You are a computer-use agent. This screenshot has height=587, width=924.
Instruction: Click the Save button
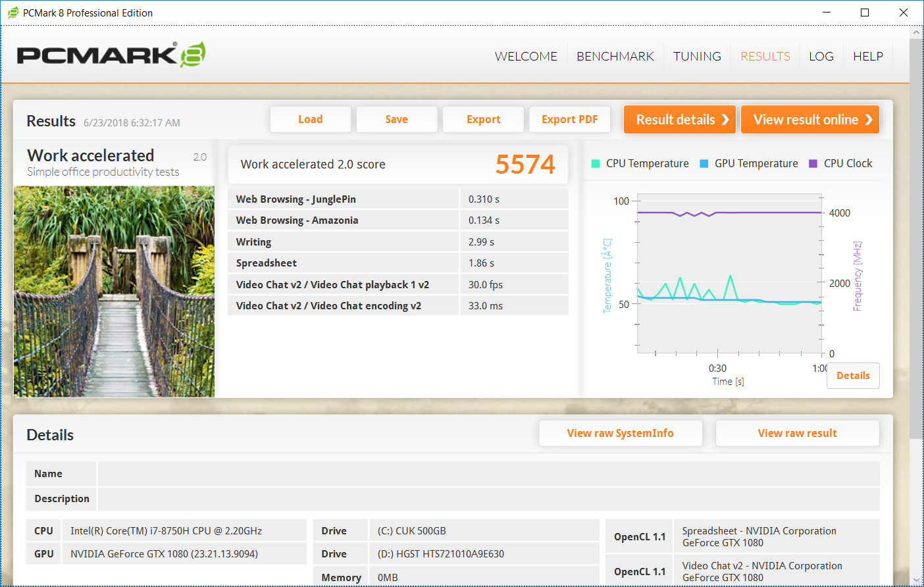(x=397, y=119)
